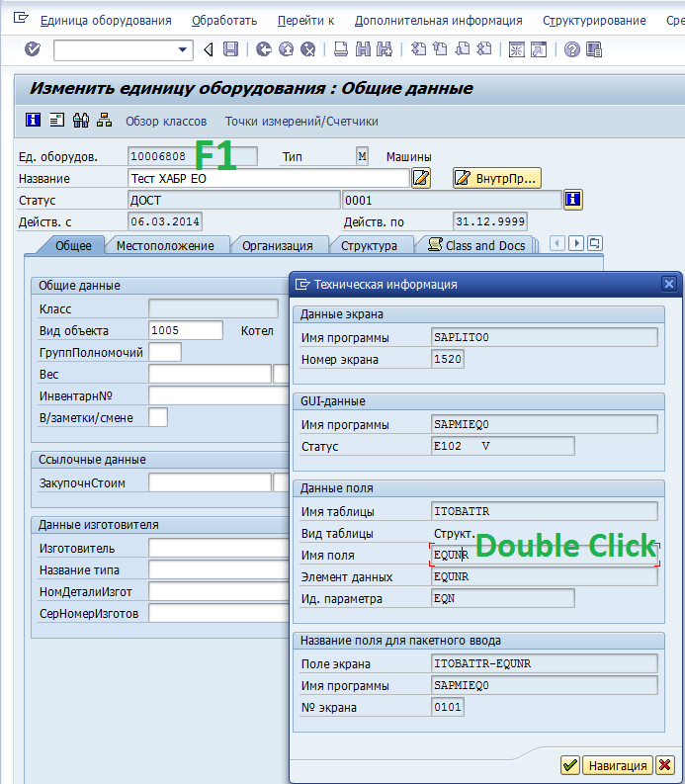Select the Общее tab

pyautogui.click(x=73, y=245)
